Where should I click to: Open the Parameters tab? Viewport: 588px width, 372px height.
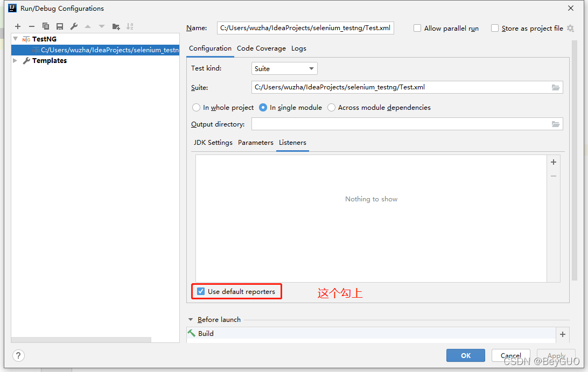[256, 143]
